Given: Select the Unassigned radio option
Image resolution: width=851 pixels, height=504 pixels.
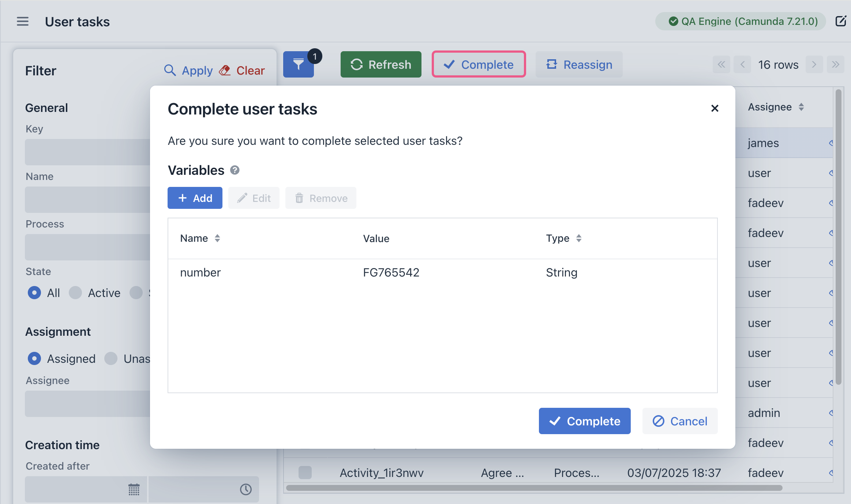Looking at the screenshot, I should tap(111, 358).
